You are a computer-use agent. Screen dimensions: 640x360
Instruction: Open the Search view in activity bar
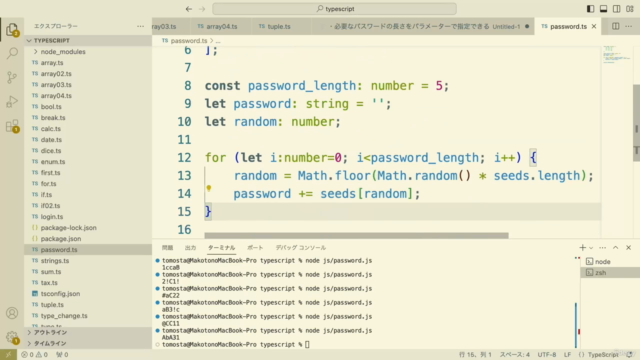point(12,53)
